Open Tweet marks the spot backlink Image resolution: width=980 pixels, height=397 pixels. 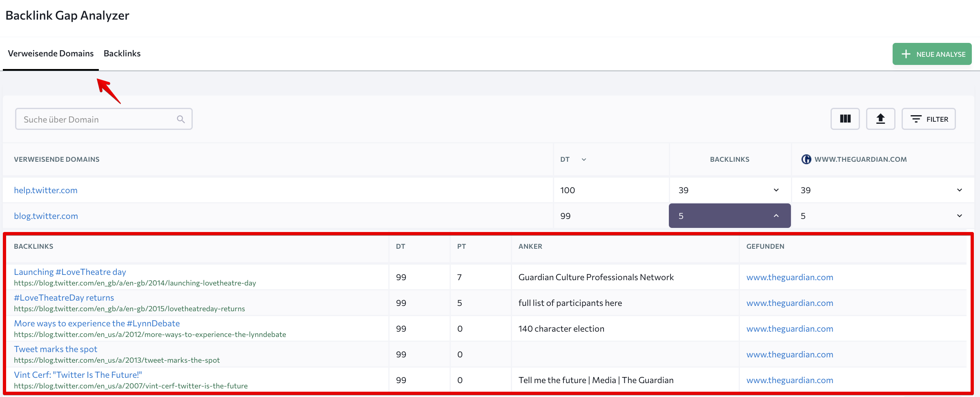pyautogui.click(x=56, y=349)
